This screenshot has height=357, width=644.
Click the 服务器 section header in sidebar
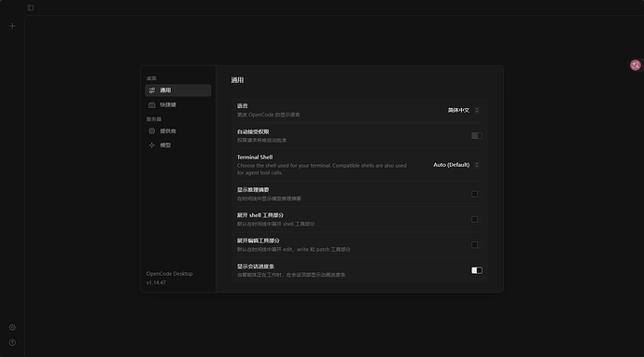click(154, 119)
